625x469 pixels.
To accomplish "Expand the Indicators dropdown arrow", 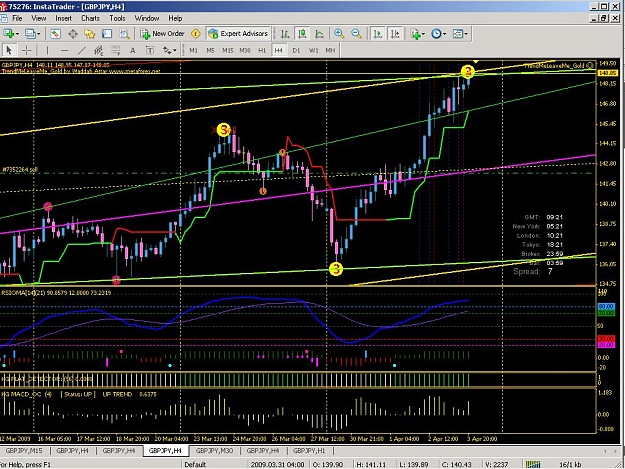I will (x=423, y=34).
